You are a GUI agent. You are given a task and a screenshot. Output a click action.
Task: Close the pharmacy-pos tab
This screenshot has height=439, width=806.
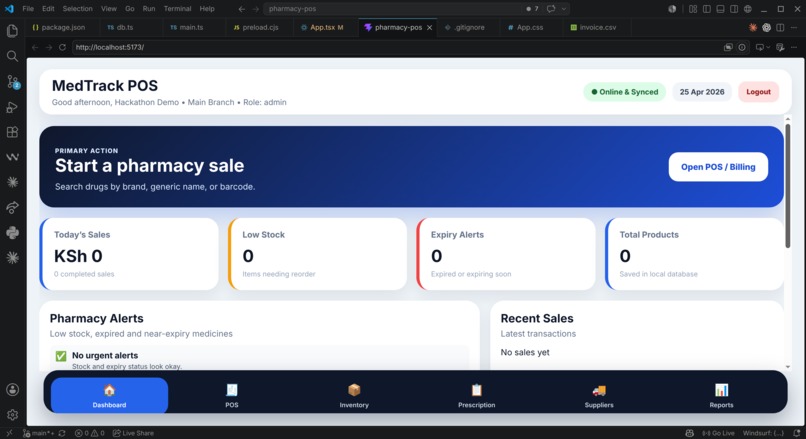tap(429, 28)
